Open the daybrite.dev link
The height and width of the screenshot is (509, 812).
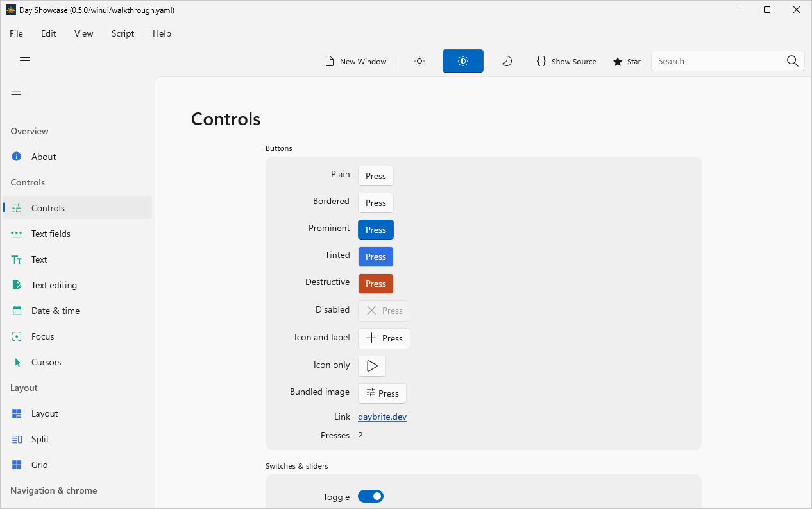click(x=382, y=417)
